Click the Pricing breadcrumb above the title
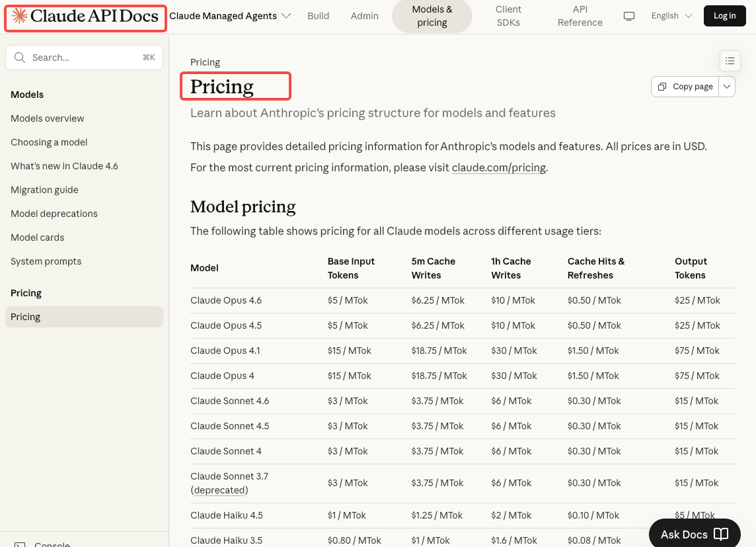This screenshot has width=756, height=547. [x=205, y=62]
